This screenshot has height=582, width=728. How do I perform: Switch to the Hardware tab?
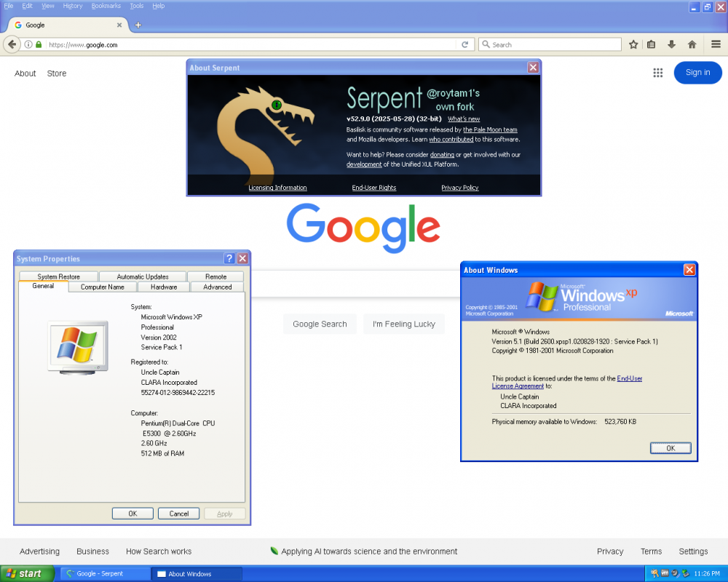pos(164,287)
